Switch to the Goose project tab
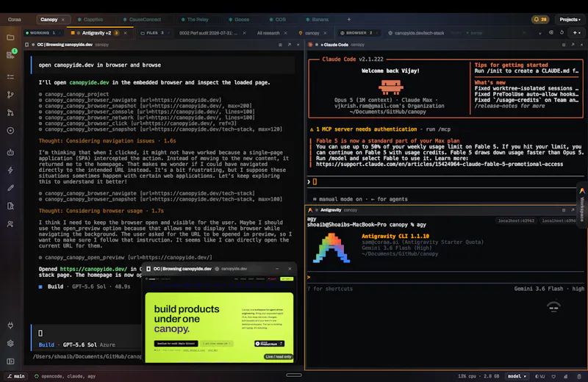The image size is (588, 382). pyautogui.click(x=239, y=20)
